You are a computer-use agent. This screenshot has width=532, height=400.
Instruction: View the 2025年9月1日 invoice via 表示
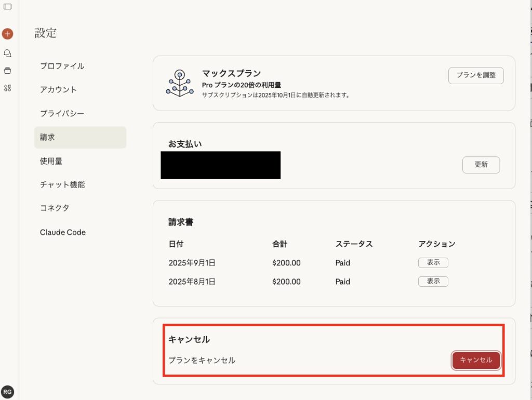[x=433, y=263]
